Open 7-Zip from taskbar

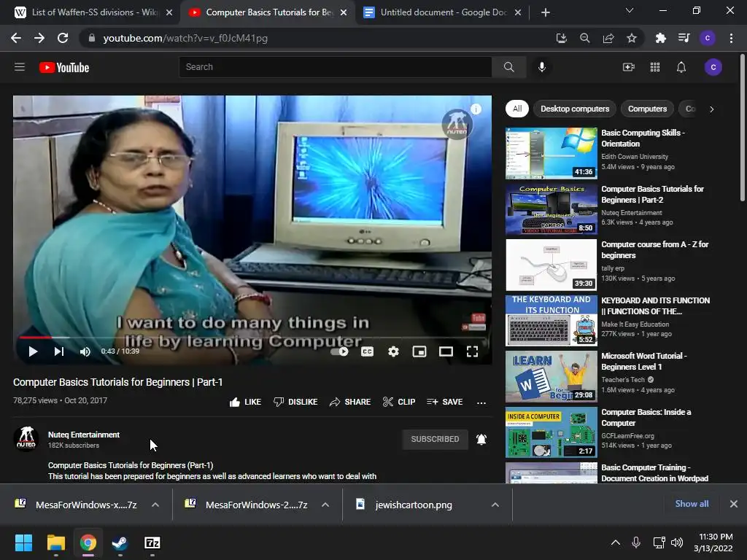tap(152, 542)
